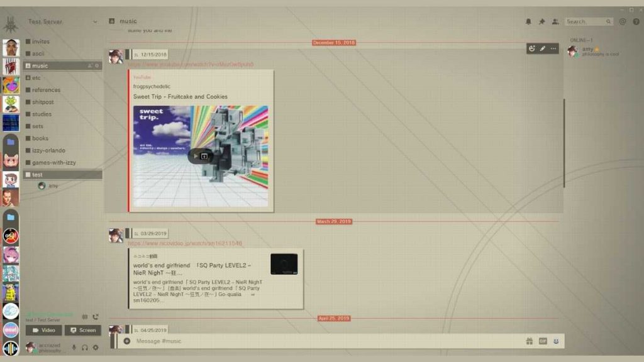Open User Settings gear
The width and height of the screenshot is (644, 362).
coord(96,348)
